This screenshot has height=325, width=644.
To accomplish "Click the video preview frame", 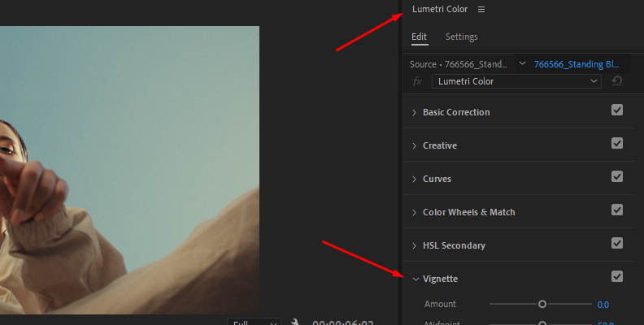I will point(129,170).
